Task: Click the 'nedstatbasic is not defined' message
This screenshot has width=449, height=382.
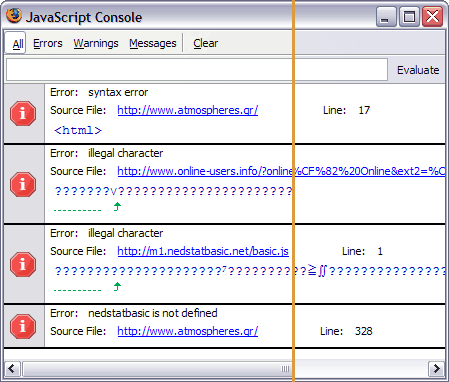Action: pos(153,313)
